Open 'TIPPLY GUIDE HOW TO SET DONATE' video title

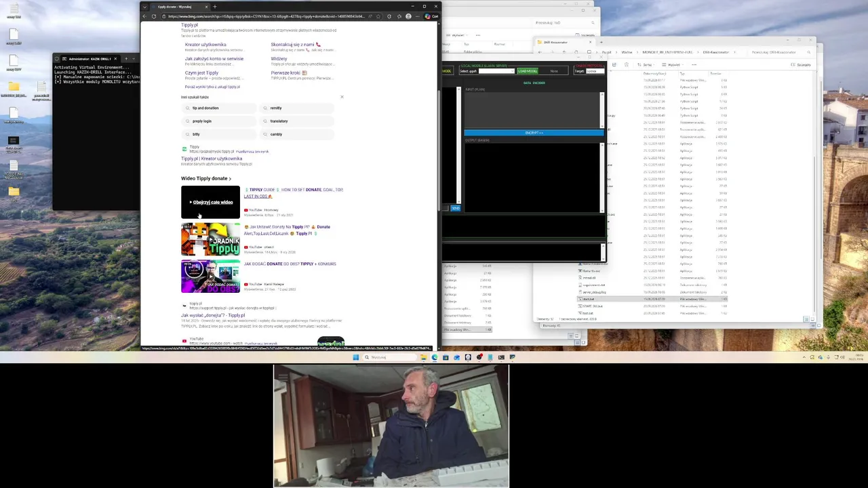coord(294,193)
